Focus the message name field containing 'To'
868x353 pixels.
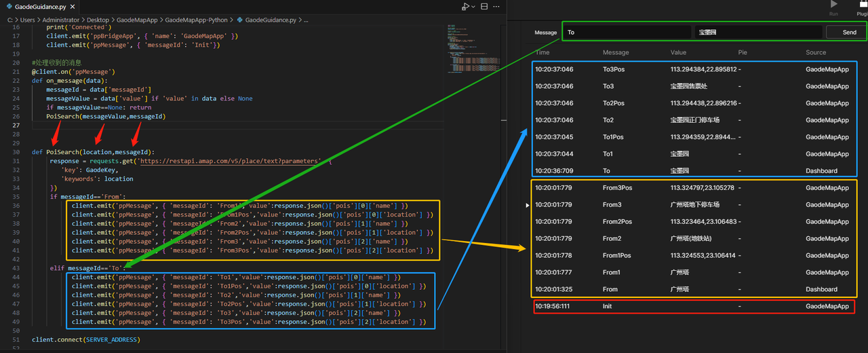(627, 32)
